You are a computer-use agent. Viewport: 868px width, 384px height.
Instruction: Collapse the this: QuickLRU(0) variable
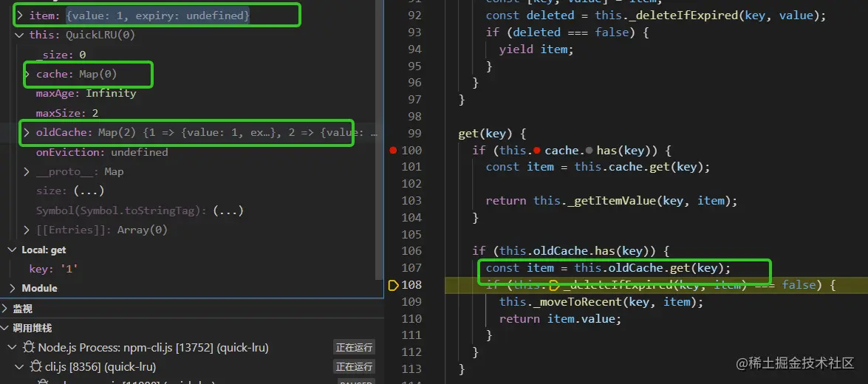(19, 35)
